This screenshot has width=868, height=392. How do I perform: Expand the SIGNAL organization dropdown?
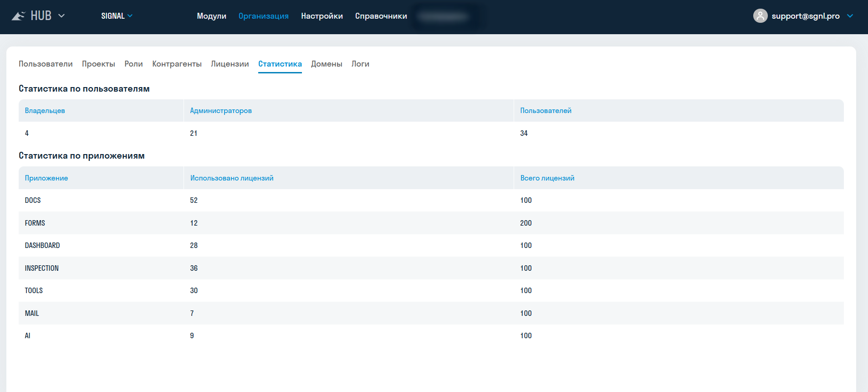pyautogui.click(x=117, y=16)
